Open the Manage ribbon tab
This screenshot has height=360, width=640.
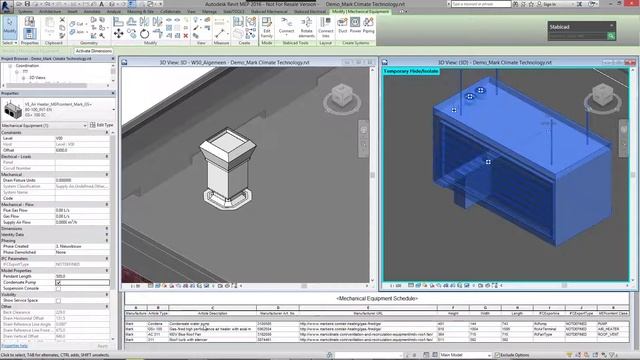(x=209, y=11)
